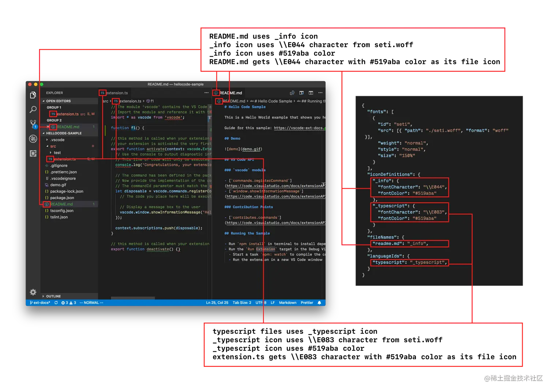Open tsconfig.json in the file tree
Viewport: 553px width, 392px height.
pyautogui.click(x=69, y=211)
